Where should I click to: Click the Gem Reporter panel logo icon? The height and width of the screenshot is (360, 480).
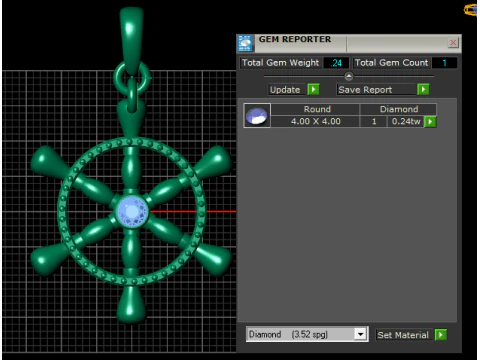click(245, 43)
